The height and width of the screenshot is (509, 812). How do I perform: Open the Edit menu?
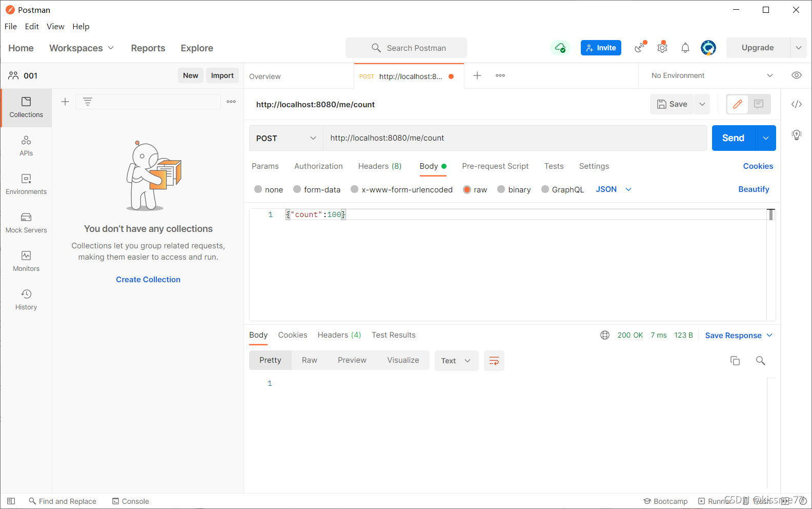coord(32,26)
